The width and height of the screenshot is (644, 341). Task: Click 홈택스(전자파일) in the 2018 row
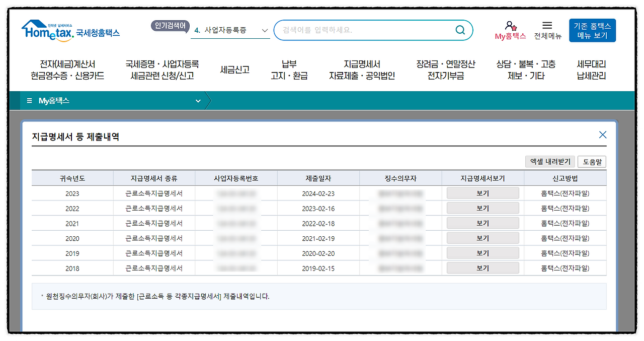[565, 268]
